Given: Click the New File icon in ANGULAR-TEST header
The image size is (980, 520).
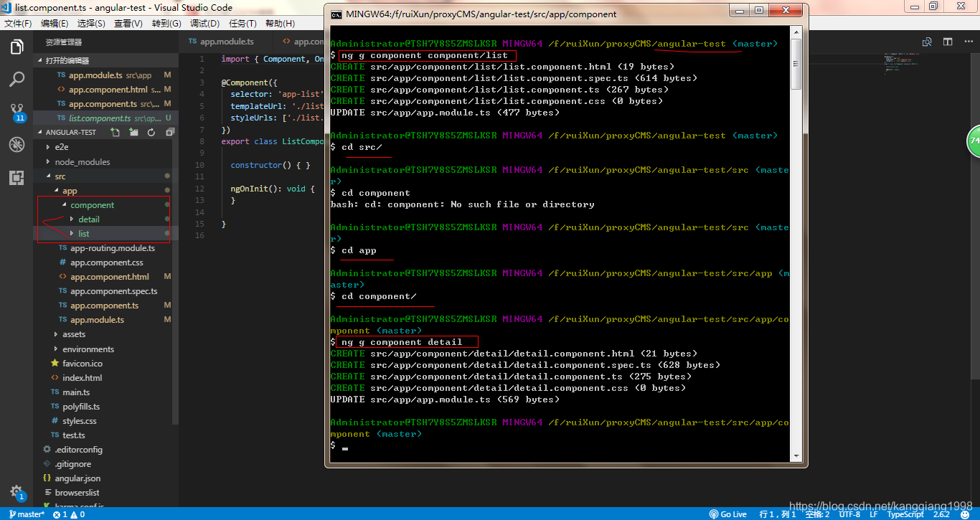Looking at the screenshot, I should (x=114, y=133).
